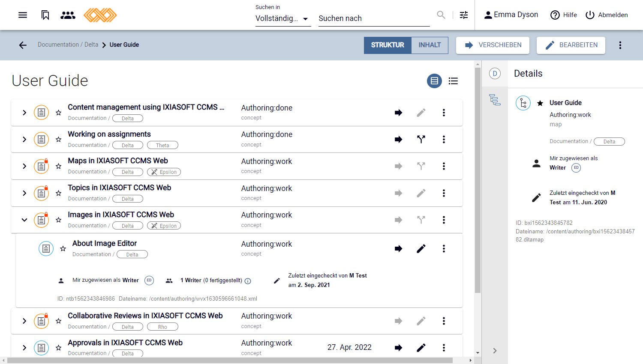Expand 'Approvals in IXIASOFT CCMS Web' row
Viewport: 643px width, 364px height.
click(24, 348)
